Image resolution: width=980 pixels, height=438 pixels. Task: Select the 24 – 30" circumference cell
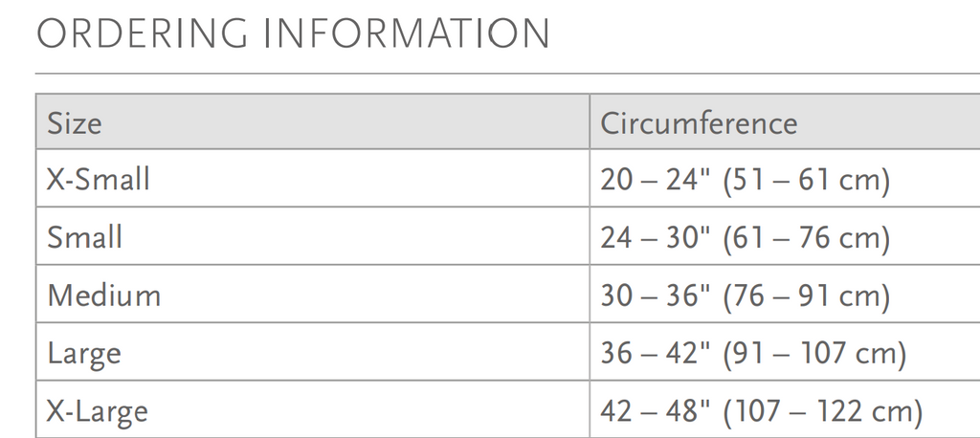pyautogui.click(x=785, y=236)
